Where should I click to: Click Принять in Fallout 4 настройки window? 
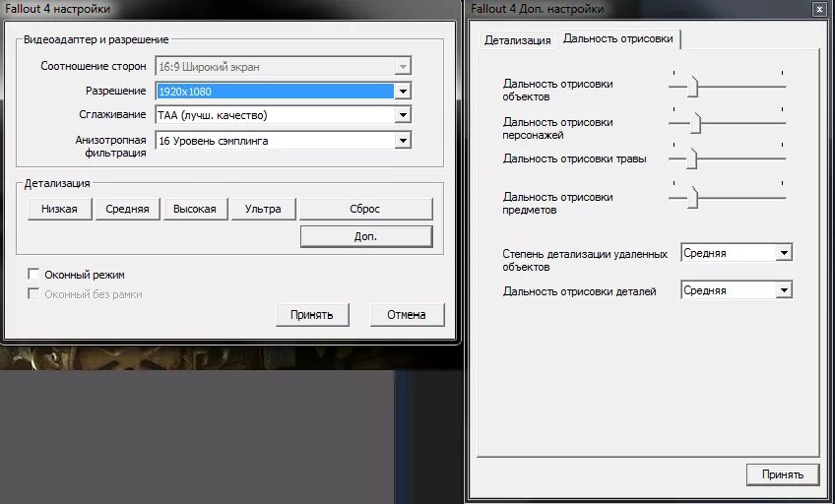pyautogui.click(x=312, y=315)
